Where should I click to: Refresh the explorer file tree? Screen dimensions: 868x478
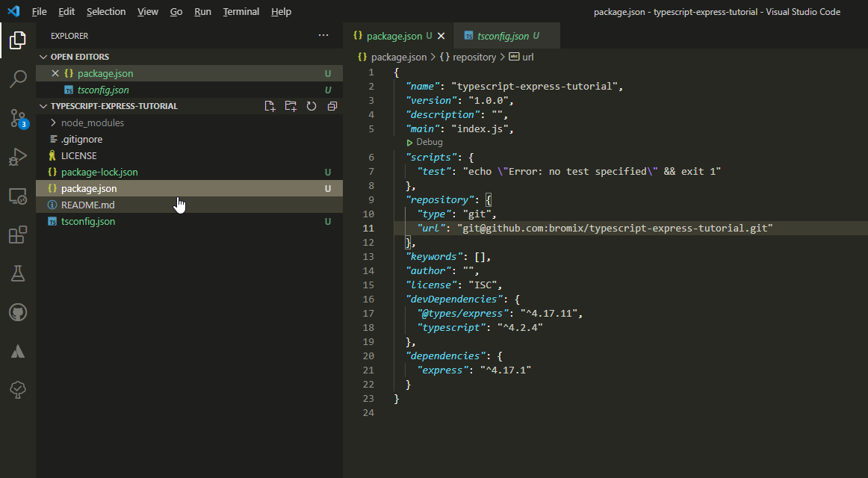[311, 106]
